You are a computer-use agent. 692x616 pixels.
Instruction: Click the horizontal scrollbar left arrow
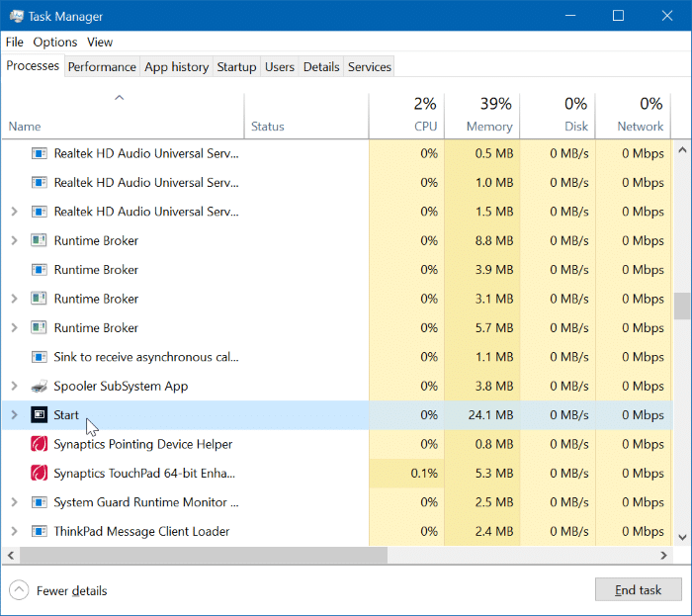click(x=11, y=556)
